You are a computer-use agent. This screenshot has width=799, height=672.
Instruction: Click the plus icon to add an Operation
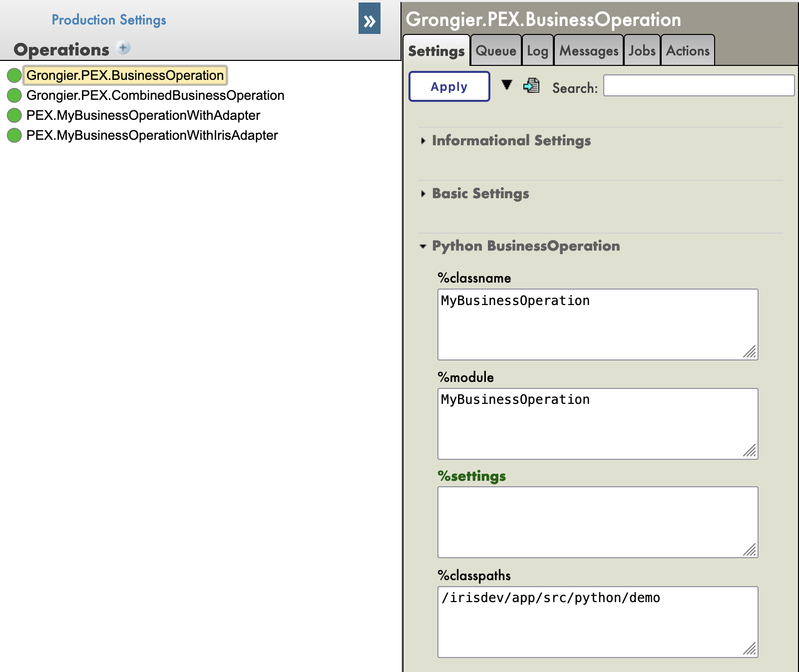tap(122, 47)
